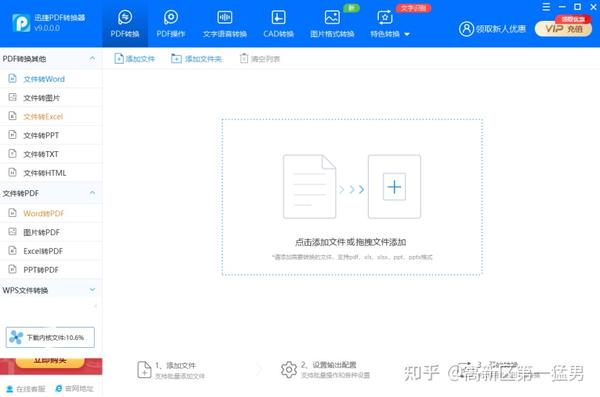Collapse the 文件转PDF section
This screenshot has height=397, width=600.
click(x=92, y=193)
